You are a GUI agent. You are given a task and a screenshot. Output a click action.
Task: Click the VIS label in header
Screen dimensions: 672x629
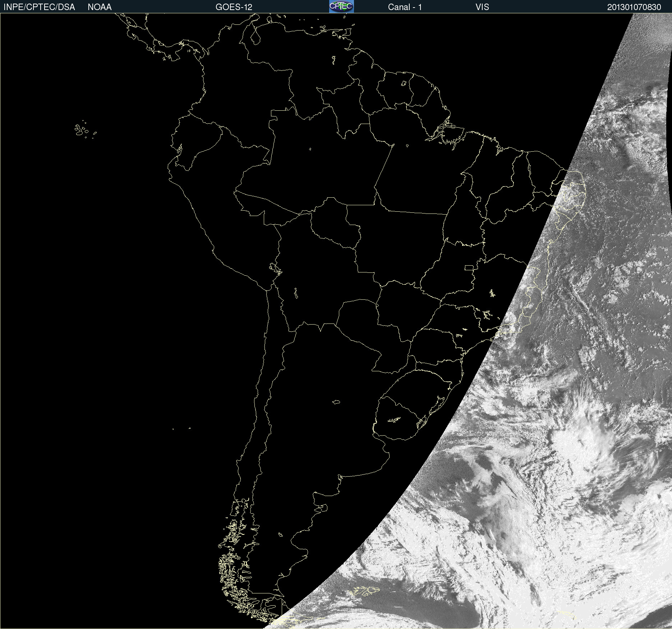click(482, 7)
